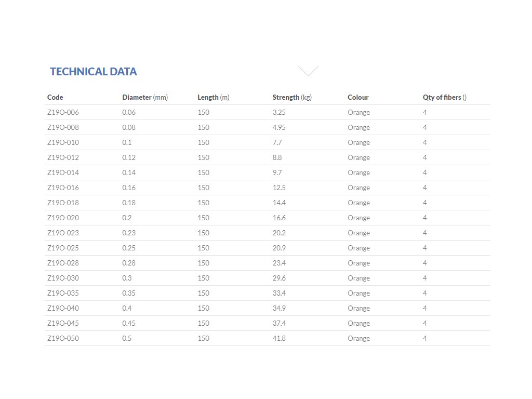Select product code Z19O-050
The image size is (532, 399).
coord(63,338)
